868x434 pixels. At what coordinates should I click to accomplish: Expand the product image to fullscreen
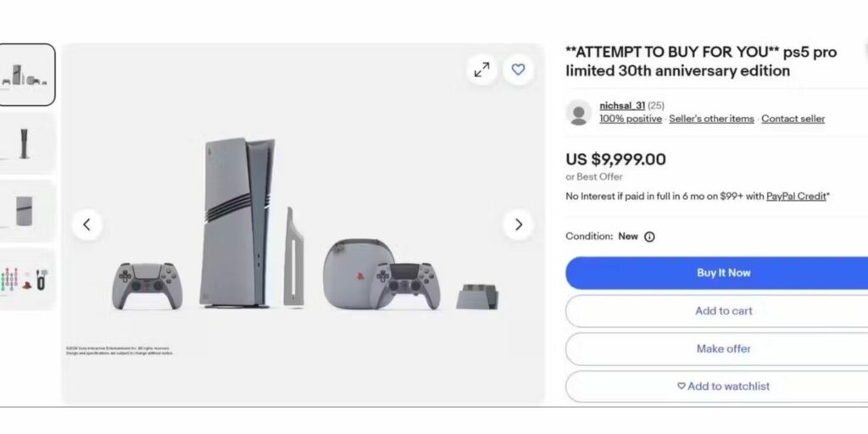coord(481,70)
